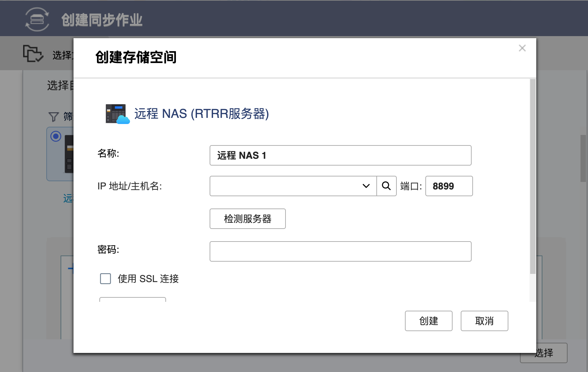Click the 密码 password field
Viewport: 588px width, 372px height.
[x=340, y=251]
